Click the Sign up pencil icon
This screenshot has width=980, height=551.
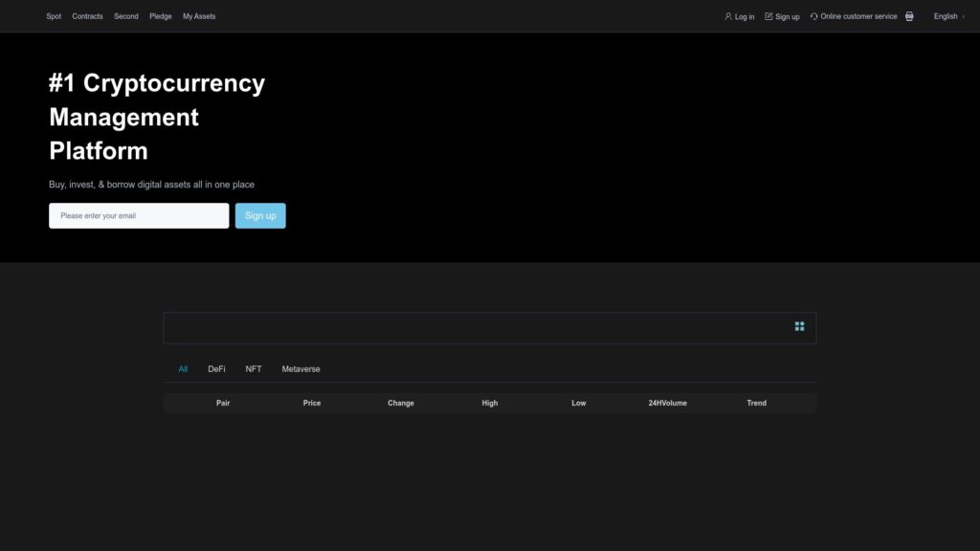[x=768, y=16]
